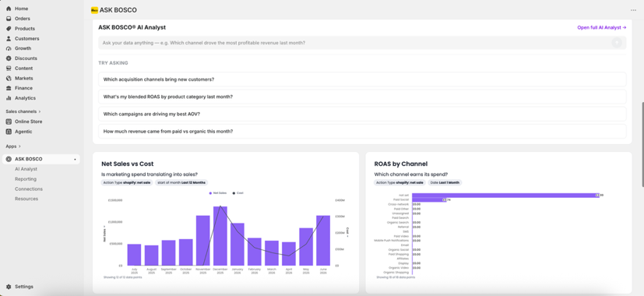Submit question with the send arrow icon
644x296 pixels.
tap(617, 43)
